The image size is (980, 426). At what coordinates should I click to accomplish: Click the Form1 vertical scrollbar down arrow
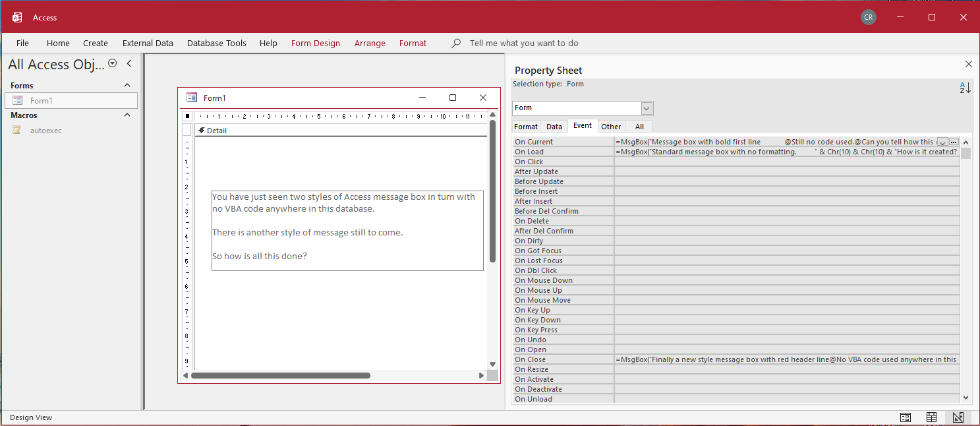coord(492,364)
